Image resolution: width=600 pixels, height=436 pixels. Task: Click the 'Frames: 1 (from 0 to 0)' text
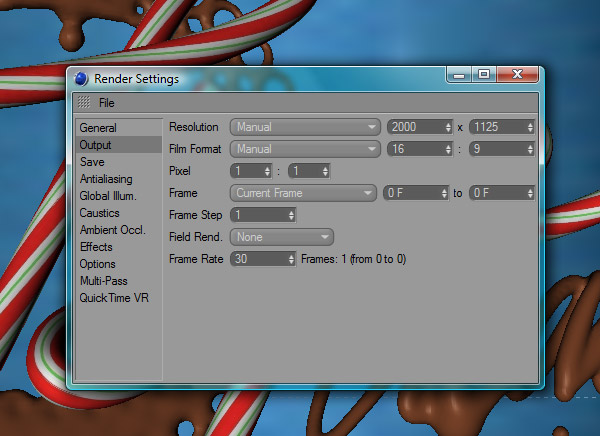[354, 259]
